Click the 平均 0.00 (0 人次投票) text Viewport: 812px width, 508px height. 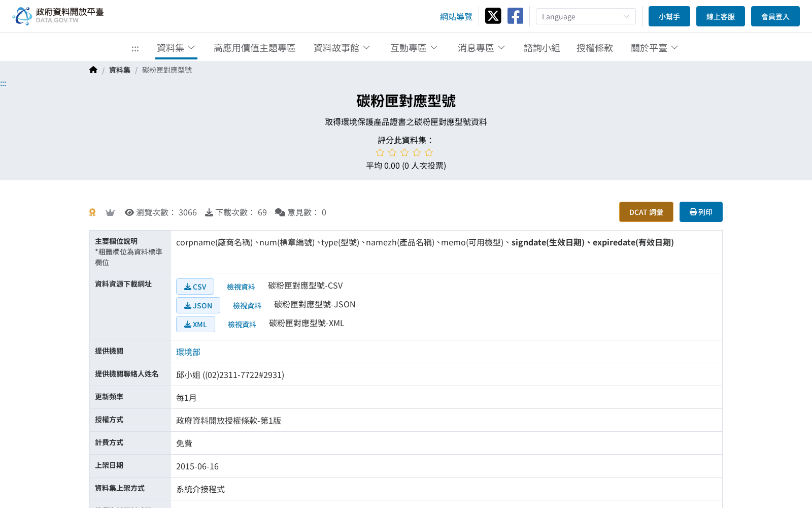[406, 166]
